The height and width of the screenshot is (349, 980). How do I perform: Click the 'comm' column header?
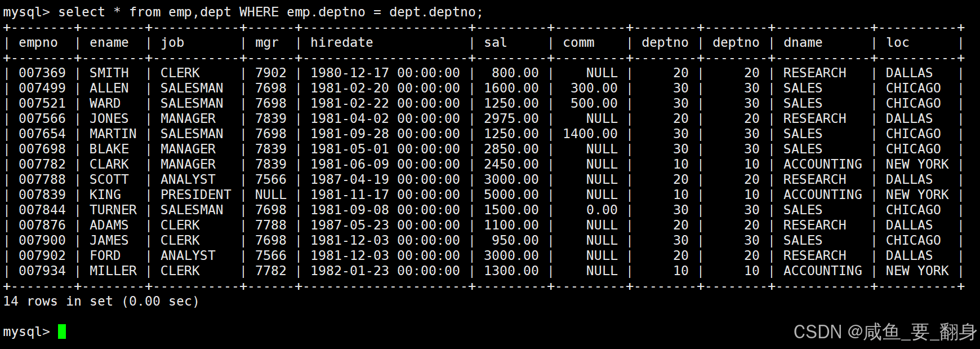pyautogui.click(x=578, y=43)
